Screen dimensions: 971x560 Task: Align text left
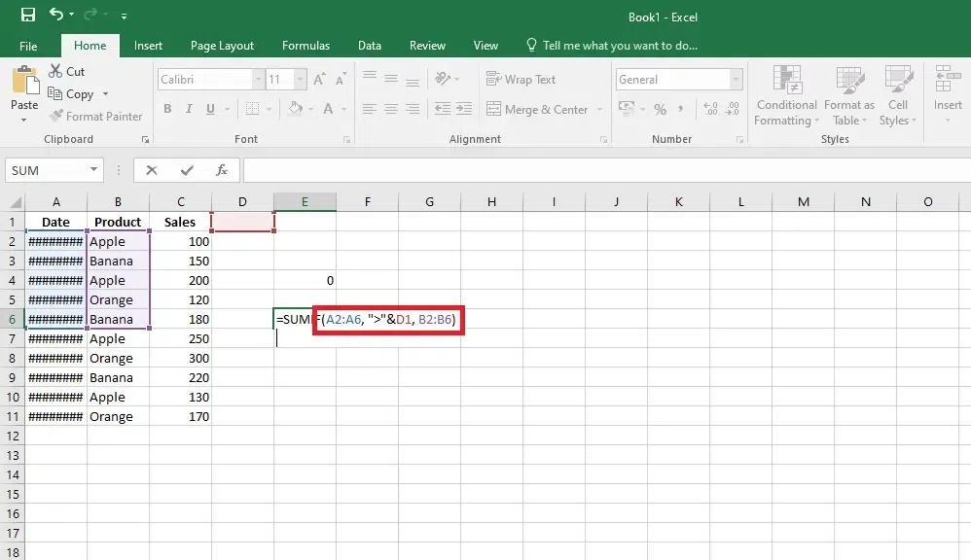coord(370,109)
